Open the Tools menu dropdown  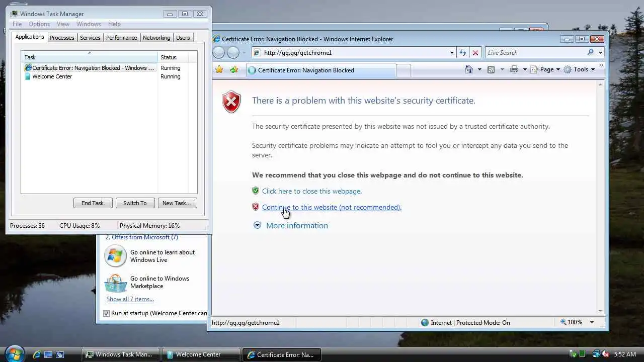[x=579, y=69]
